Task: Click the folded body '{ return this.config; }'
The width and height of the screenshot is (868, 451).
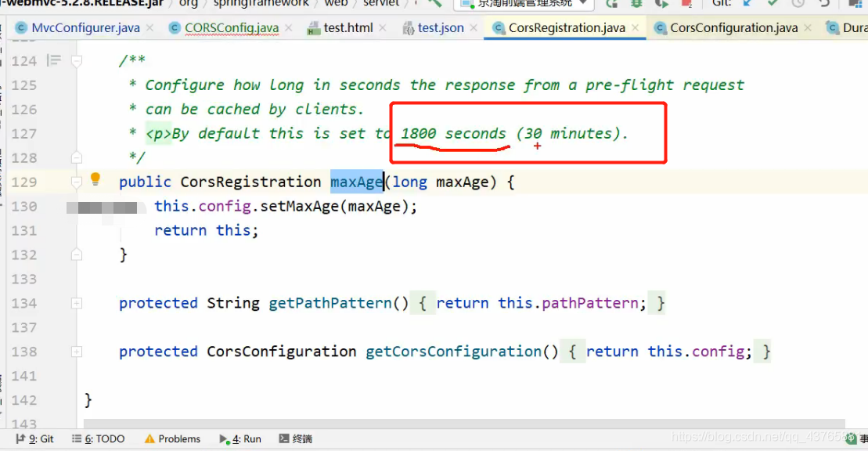Action: pyautogui.click(x=666, y=352)
